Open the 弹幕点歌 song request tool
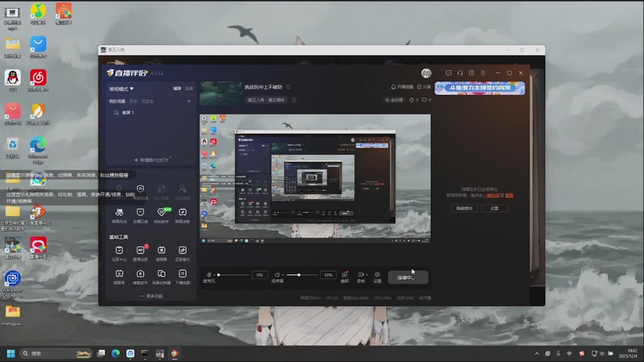Viewport: 644px width, 362px height. (183, 215)
